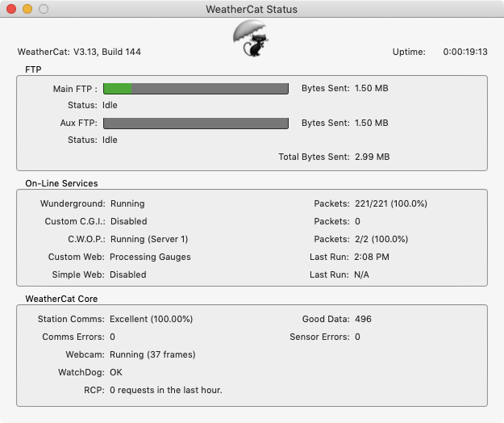Click the On-Line Services section heading

[x=61, y=183]
